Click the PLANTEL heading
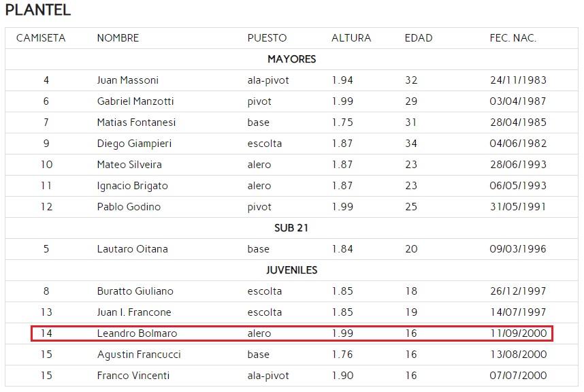 click(38, 11)
